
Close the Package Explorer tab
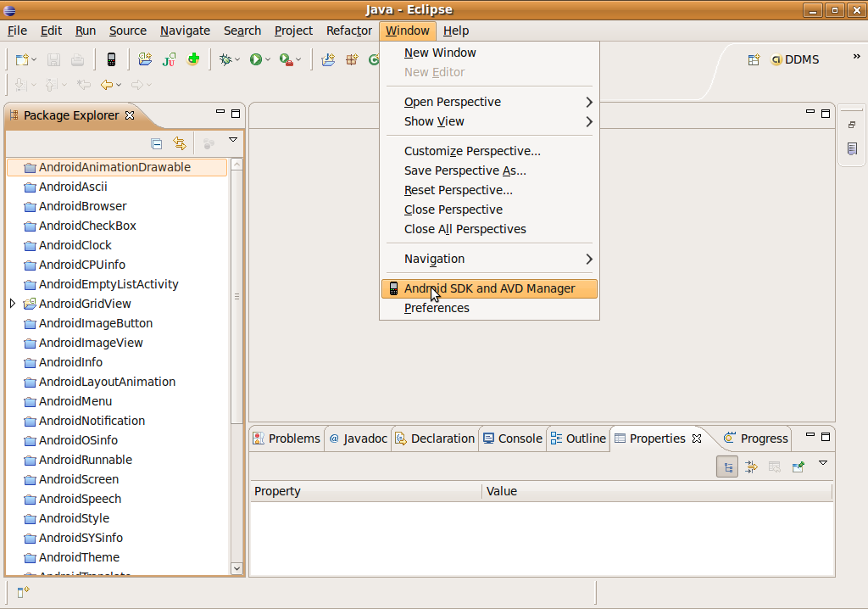[130, 115]
